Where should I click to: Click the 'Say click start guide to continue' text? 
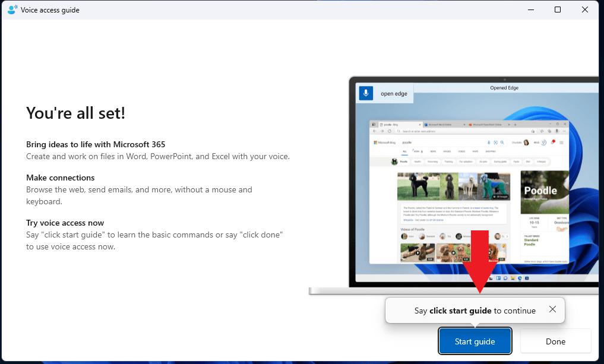point(475,311)
